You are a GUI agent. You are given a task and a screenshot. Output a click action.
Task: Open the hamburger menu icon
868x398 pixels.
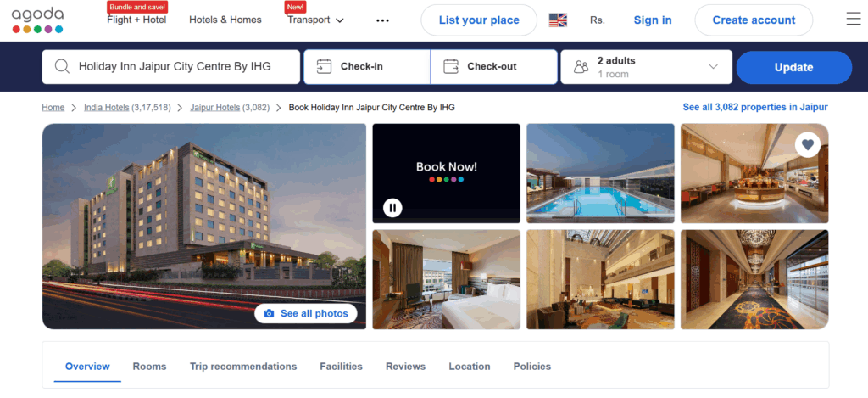(x=853, y=20)
